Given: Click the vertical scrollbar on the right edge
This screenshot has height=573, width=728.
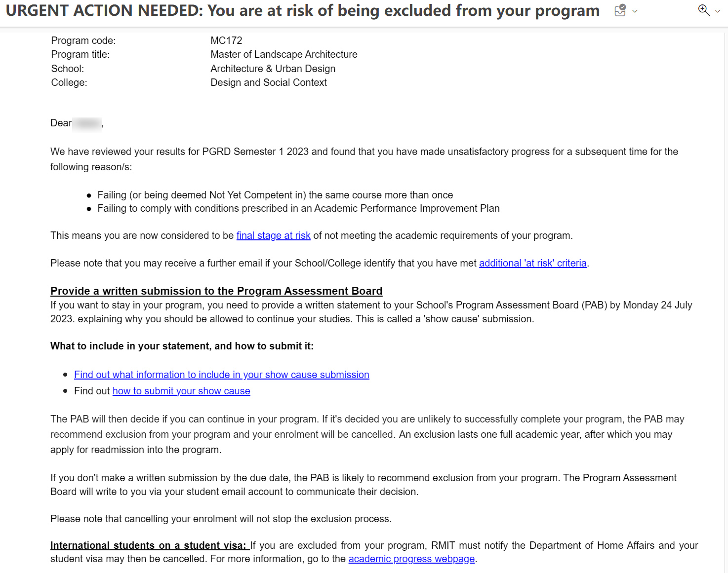Looking at the screenshot, I should (726, 296).
